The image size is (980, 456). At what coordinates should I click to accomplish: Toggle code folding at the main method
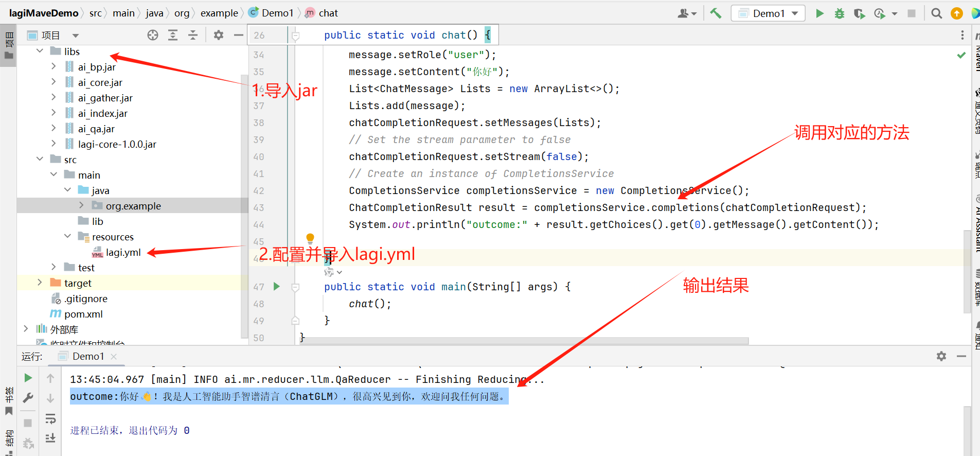pos(296,287)
